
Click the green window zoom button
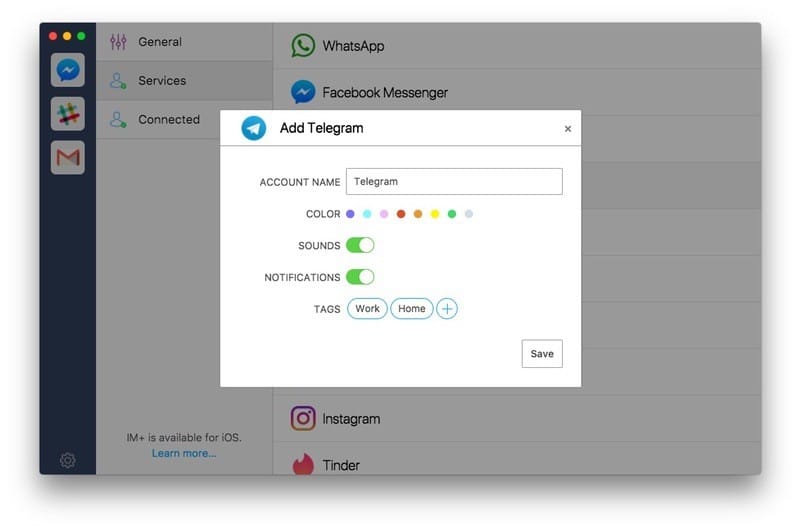point(81,36)
